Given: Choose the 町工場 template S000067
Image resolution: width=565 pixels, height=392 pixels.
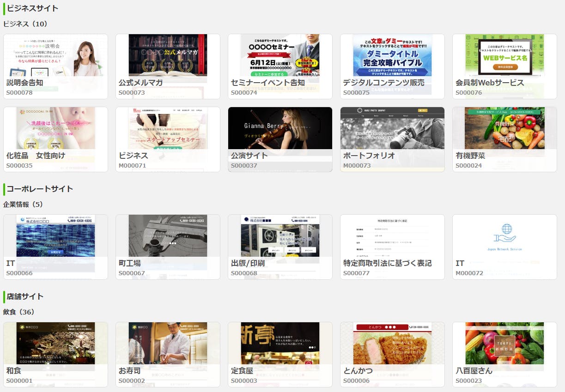Looking at the screenshot, I should (168, 247).
